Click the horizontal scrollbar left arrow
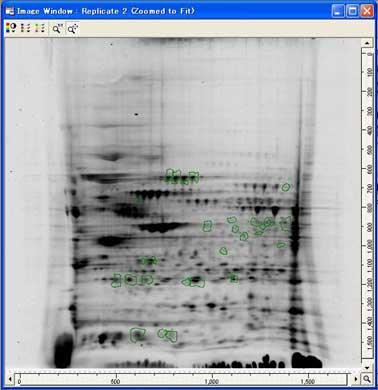 click(10, 379)
